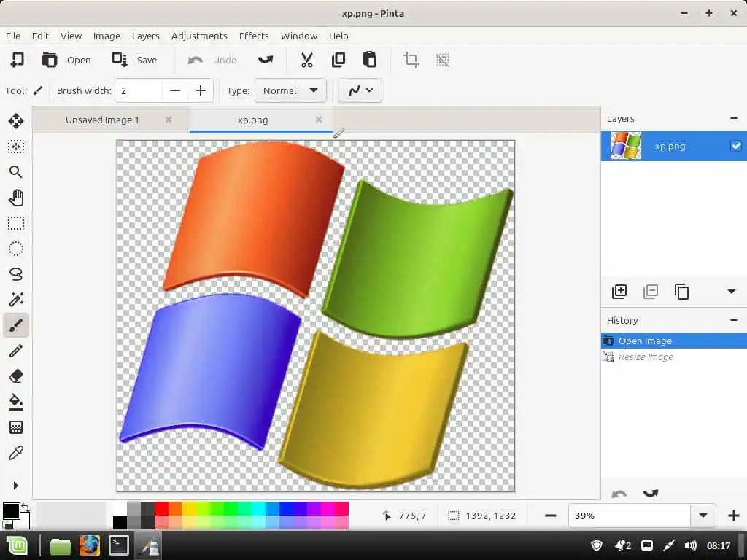Click the Open button
The image size is (747, 560).
66,60
